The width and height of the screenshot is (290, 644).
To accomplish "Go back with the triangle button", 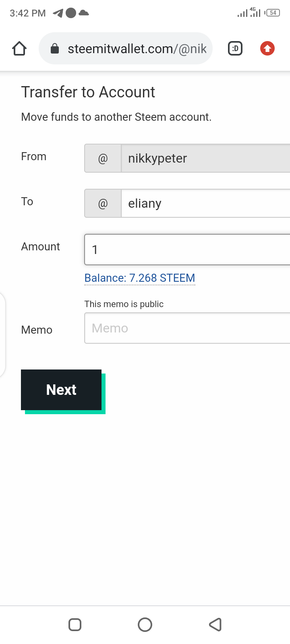I will point(215,625).
